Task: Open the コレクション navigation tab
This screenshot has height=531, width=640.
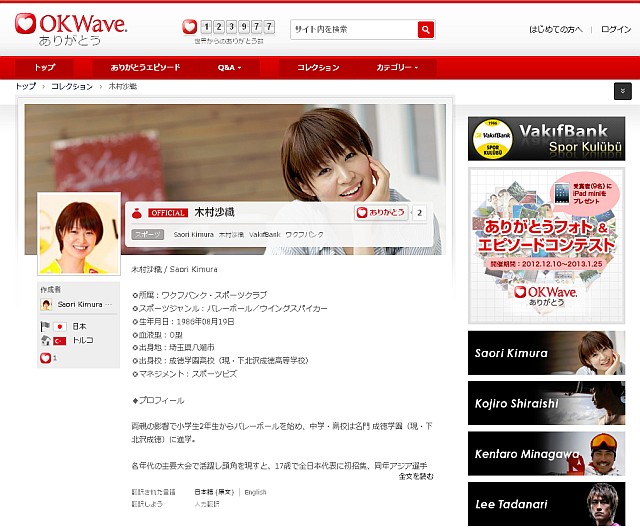Action: (318, 67)
